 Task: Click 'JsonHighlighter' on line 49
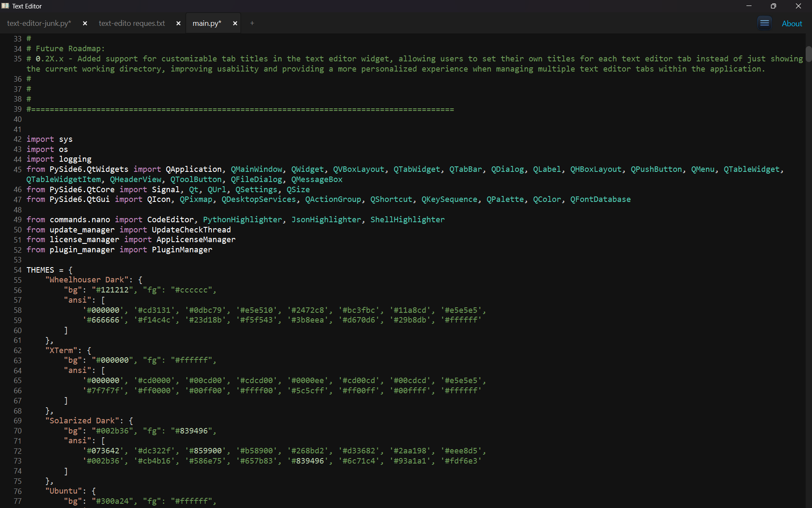pyautogui.click(x=326, y=220)
